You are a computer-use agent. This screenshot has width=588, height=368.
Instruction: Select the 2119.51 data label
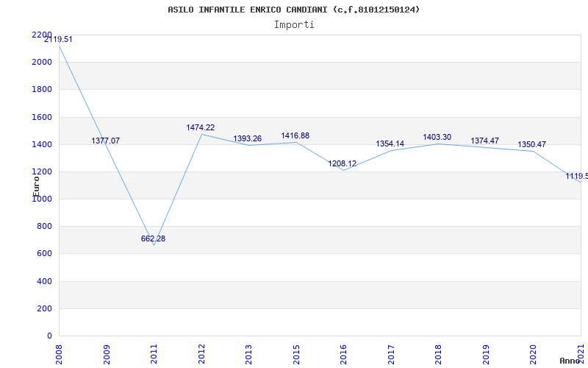58,40
